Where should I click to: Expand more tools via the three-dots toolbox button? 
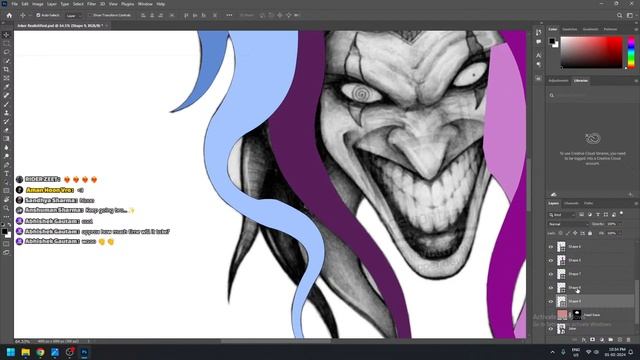pyautogui.click(x=6, y=217)
